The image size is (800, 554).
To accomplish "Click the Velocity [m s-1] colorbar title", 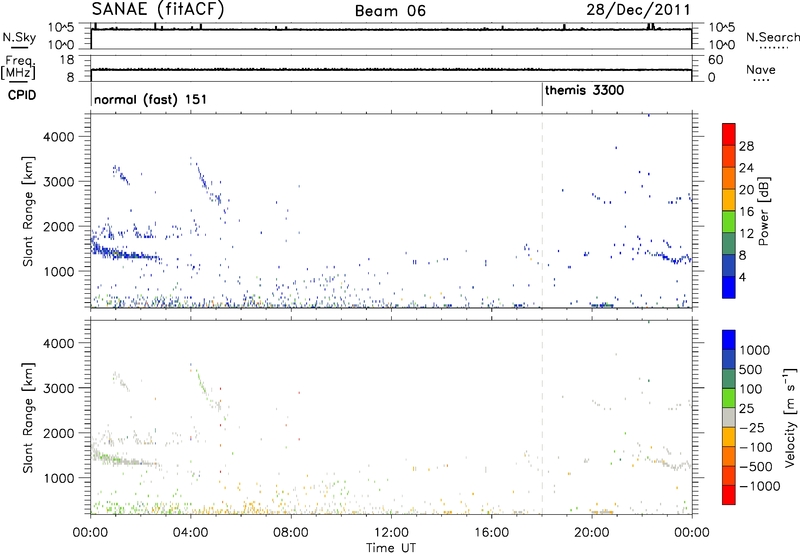I will pos(790,417).
